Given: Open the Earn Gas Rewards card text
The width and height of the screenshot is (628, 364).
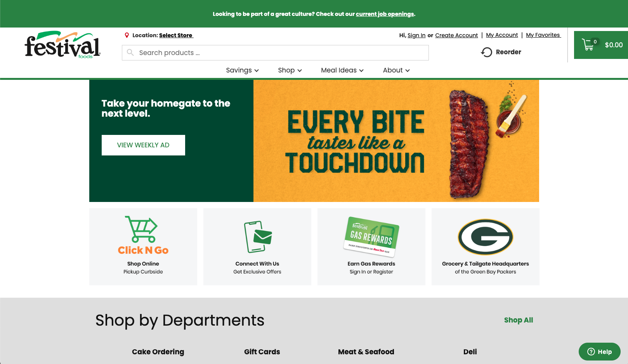Looking at the screenshot, I should pyautogui.click(x=371, y=267).
